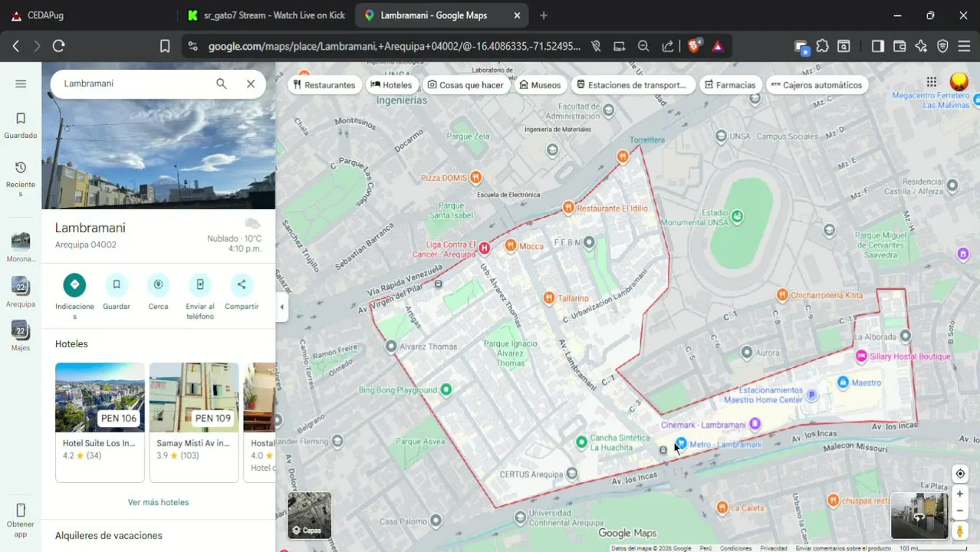
Task: Open the Hotel Suite Los In... card
Action: click(100, 422)
